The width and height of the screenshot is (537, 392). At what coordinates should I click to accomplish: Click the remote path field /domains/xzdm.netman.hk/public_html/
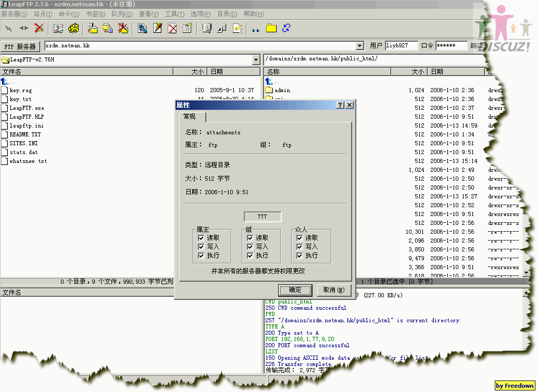[375, 59]
